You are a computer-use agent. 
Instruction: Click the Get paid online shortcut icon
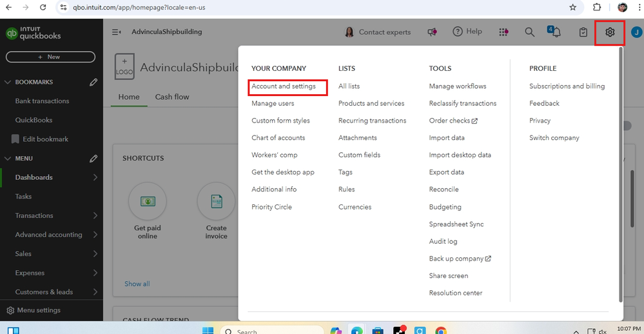point(148,201)
